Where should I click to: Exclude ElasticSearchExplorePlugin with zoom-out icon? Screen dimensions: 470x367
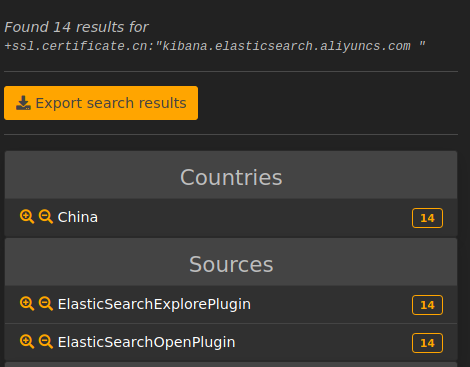46,304
